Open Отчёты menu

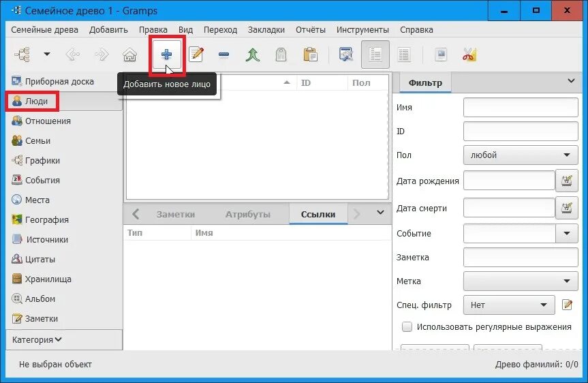point(311,29)
